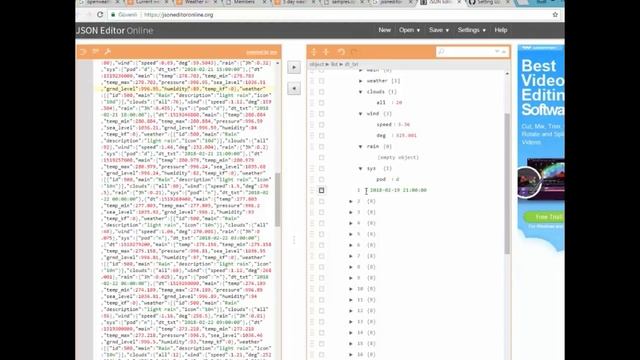Open action menu box for wind row
The image size is (640, 360).
322,114
